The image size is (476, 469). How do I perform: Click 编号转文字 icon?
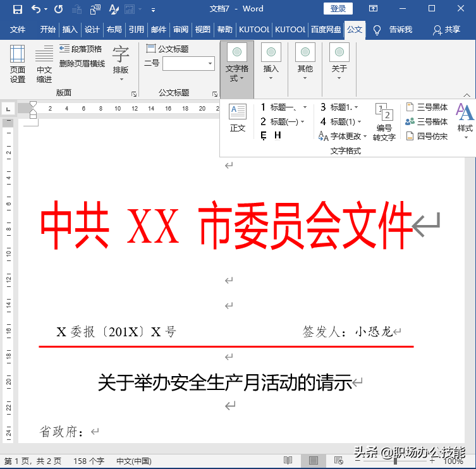[x=384, y=122]
